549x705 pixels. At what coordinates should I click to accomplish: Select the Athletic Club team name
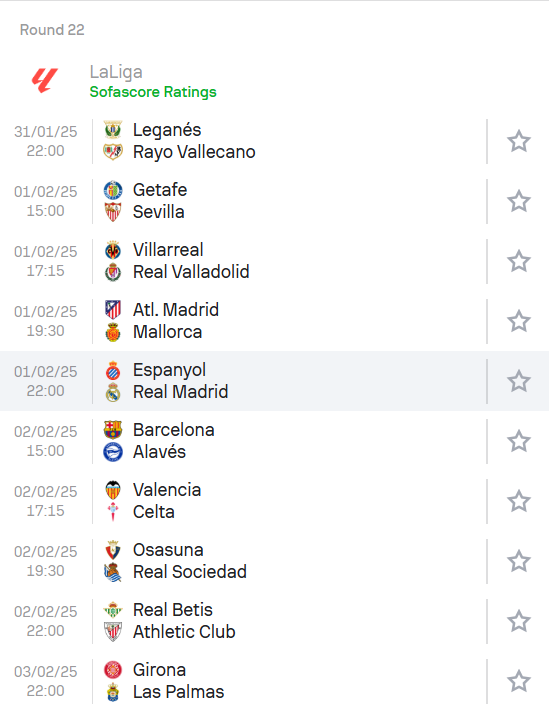[x=184, y=632]
